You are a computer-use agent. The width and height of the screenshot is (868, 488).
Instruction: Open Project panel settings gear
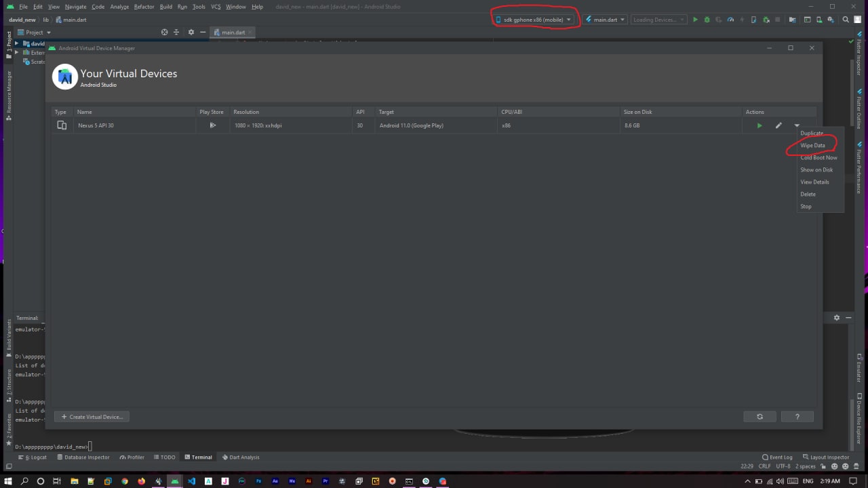(x=191, y=33)
